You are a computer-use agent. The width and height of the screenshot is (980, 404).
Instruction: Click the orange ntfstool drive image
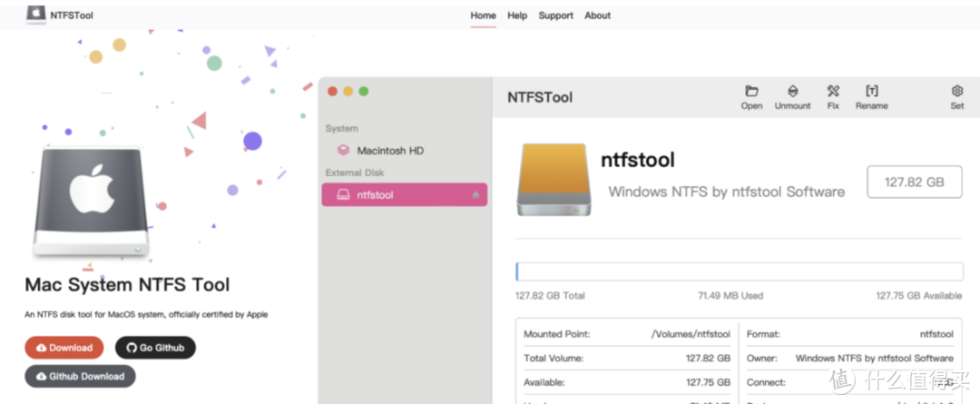554,180
